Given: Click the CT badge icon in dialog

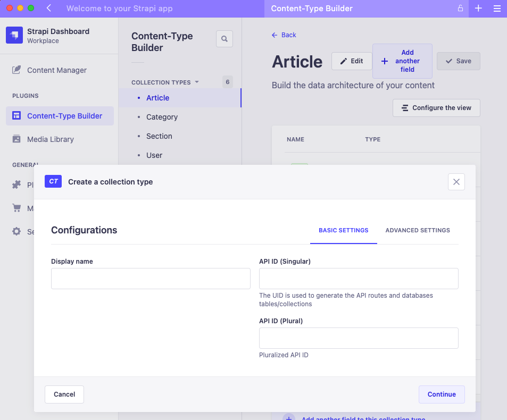Looking at the screenshot, I should click(53, 182).
